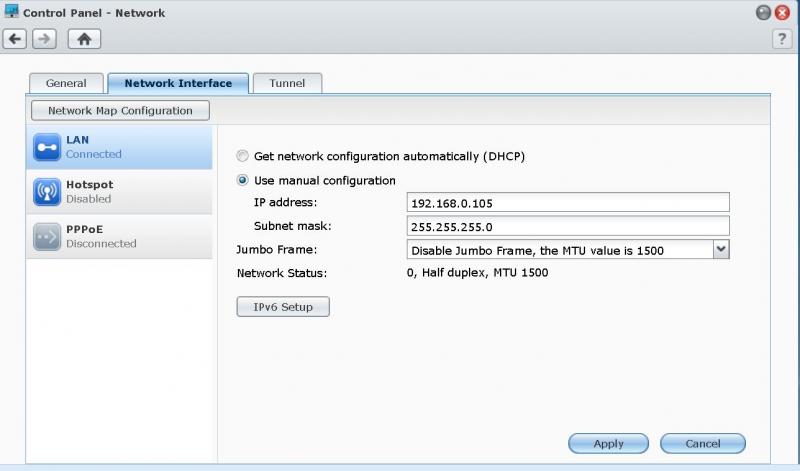Click the back arrow navigation button
This screenshot has width=800, height=471.
(x=15, y=39)
